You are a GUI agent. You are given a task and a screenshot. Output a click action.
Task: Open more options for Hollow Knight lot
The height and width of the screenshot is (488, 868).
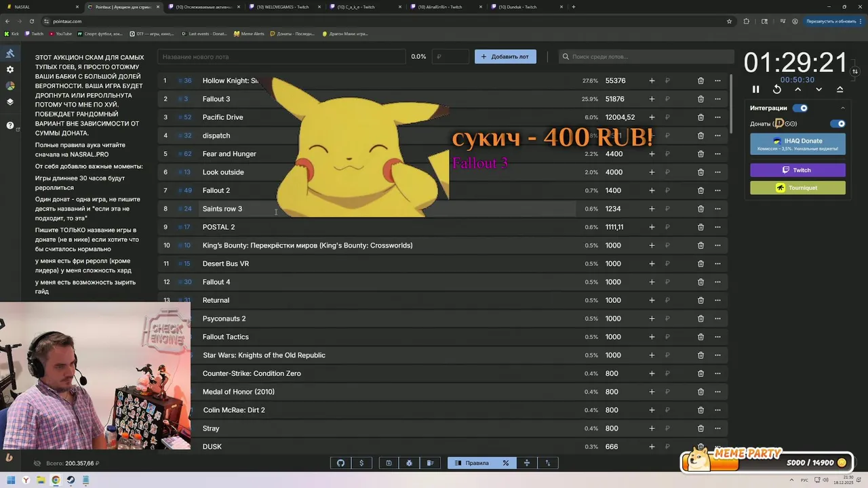(717, 81)
